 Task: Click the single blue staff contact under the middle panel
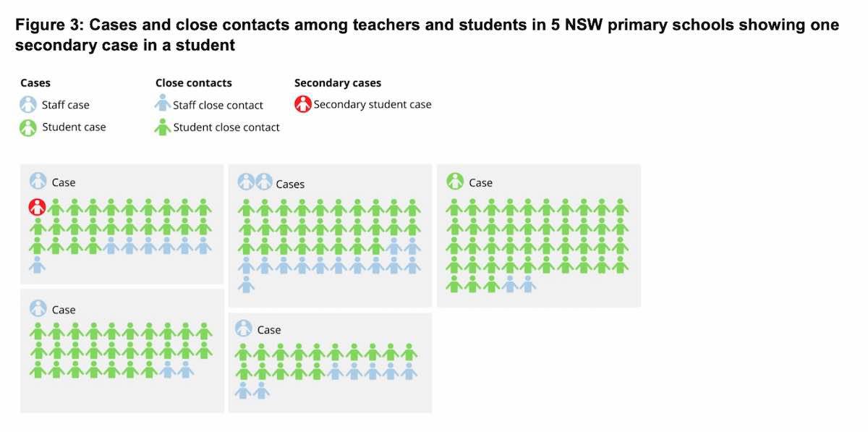click(246, 284)
